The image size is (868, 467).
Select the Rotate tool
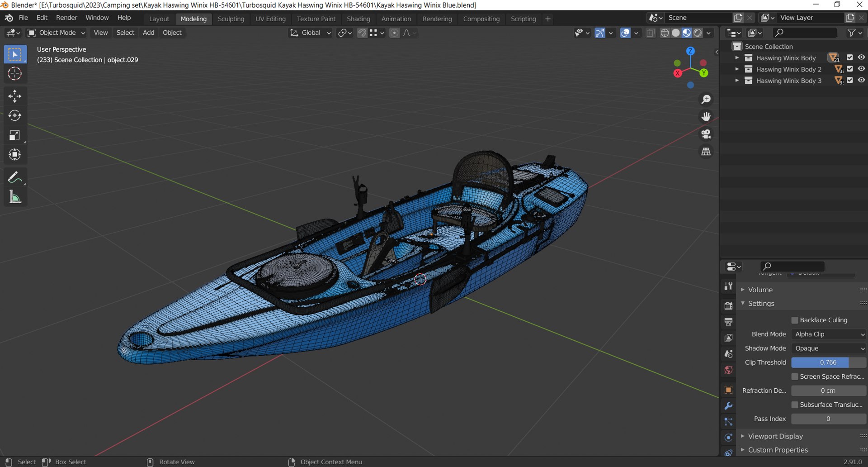tap(14, 115)
